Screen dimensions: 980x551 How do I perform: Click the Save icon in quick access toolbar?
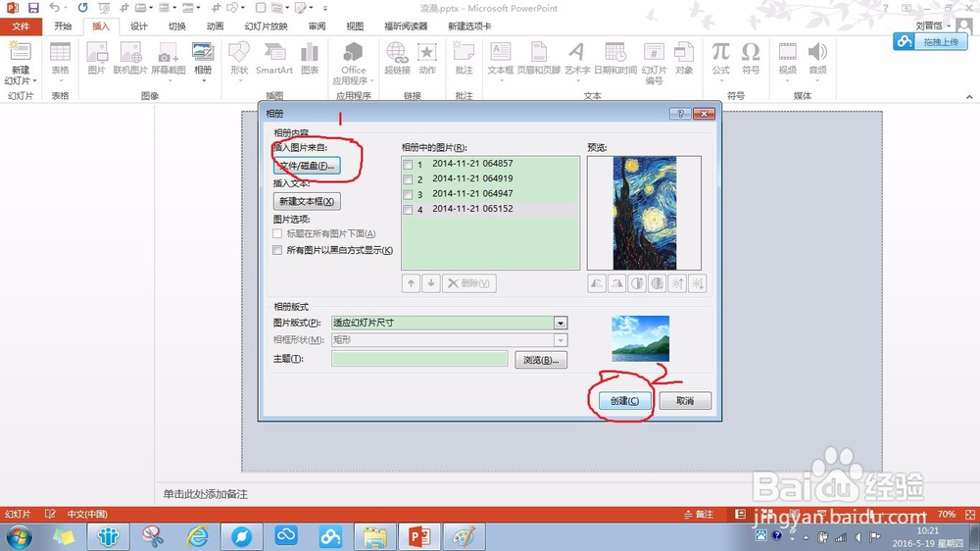coord(33,8)
